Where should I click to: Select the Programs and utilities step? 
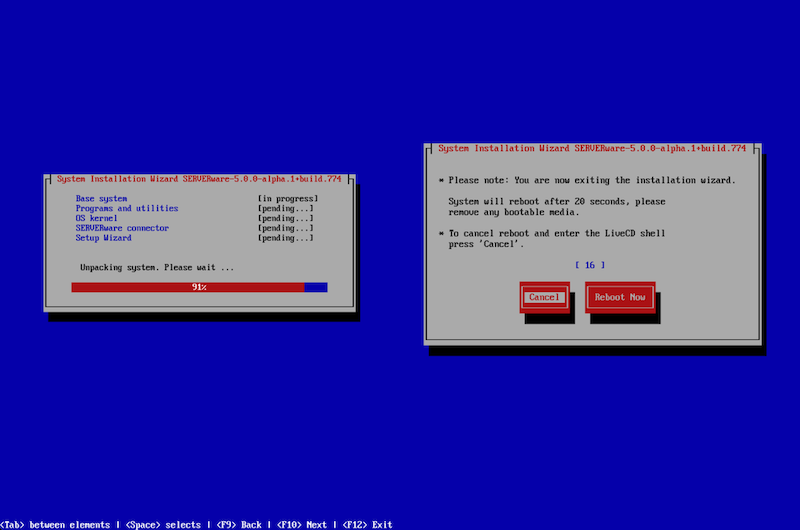point(126,208)
